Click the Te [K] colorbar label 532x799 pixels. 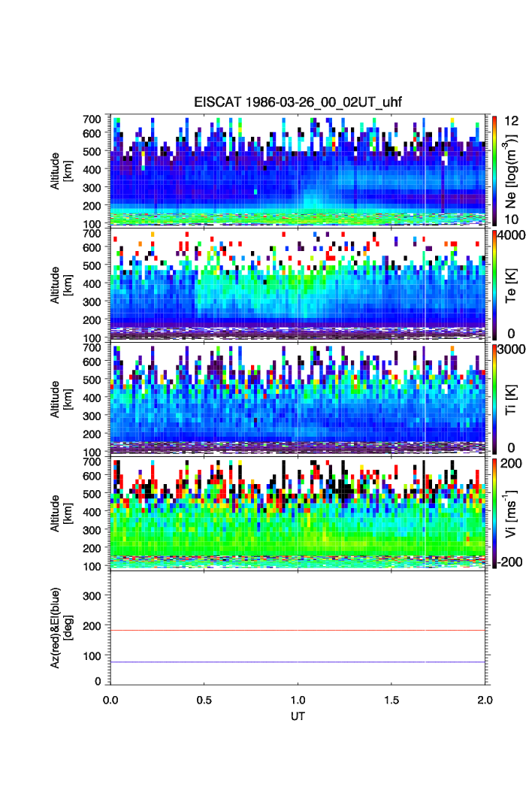click(x=512, y=284)
